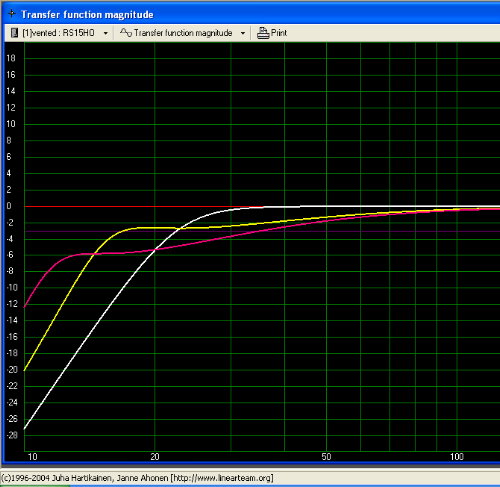Open the [1]vented : RS15HO project dropdown arrow
Screen dimensions: 500x487
coord(106,33)
